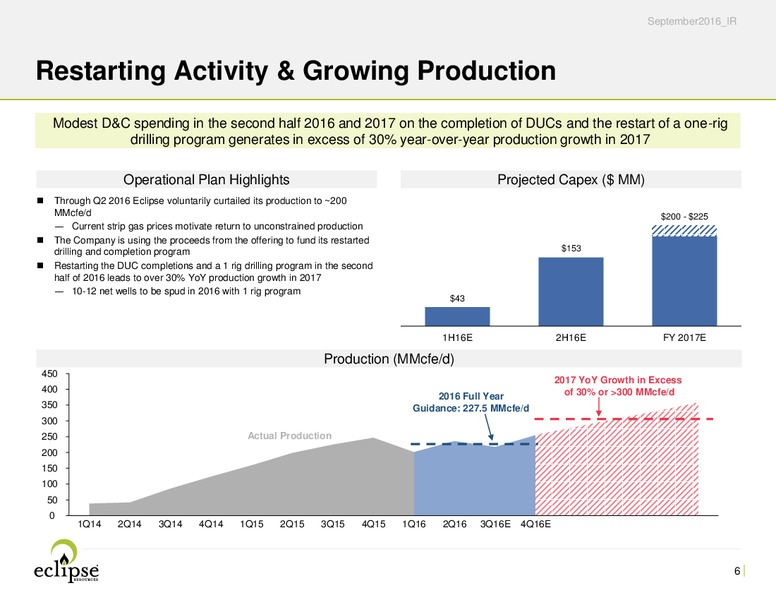Click the '2016 Full Year Guidance: 227.5 MMcfe/d' annotation
The width and height of the screenshot is (776, 600).
point(471,402)
